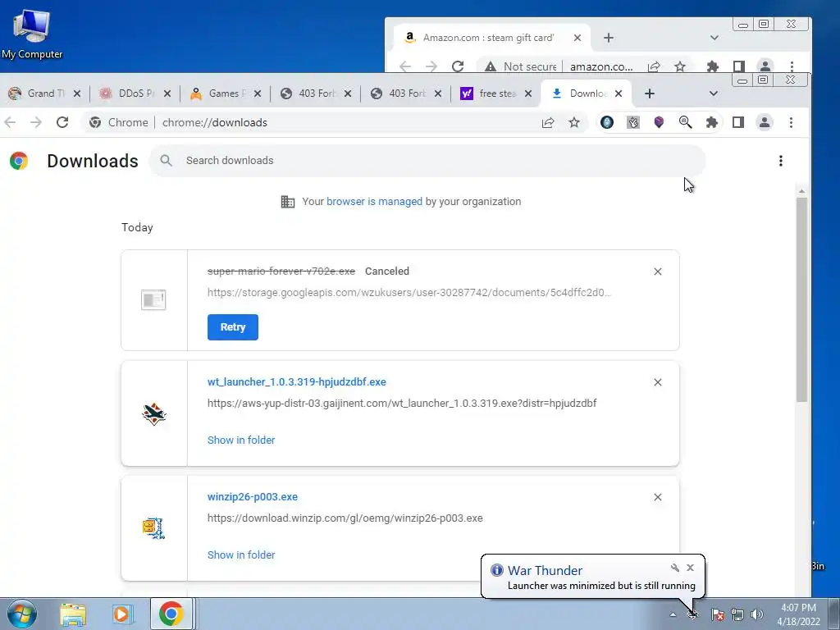Click the Show desktop button
Image resolution: width=840 pixels, height=630 pixels.
point(834,614)
